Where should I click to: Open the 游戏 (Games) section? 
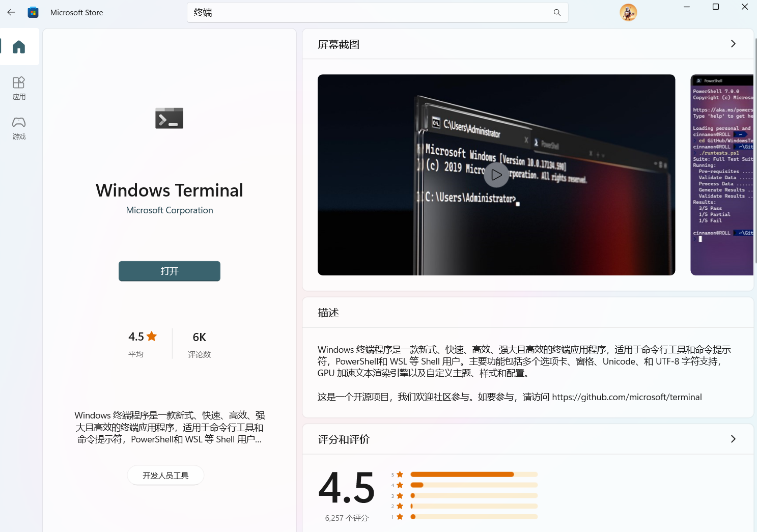[x=19, y=128]
